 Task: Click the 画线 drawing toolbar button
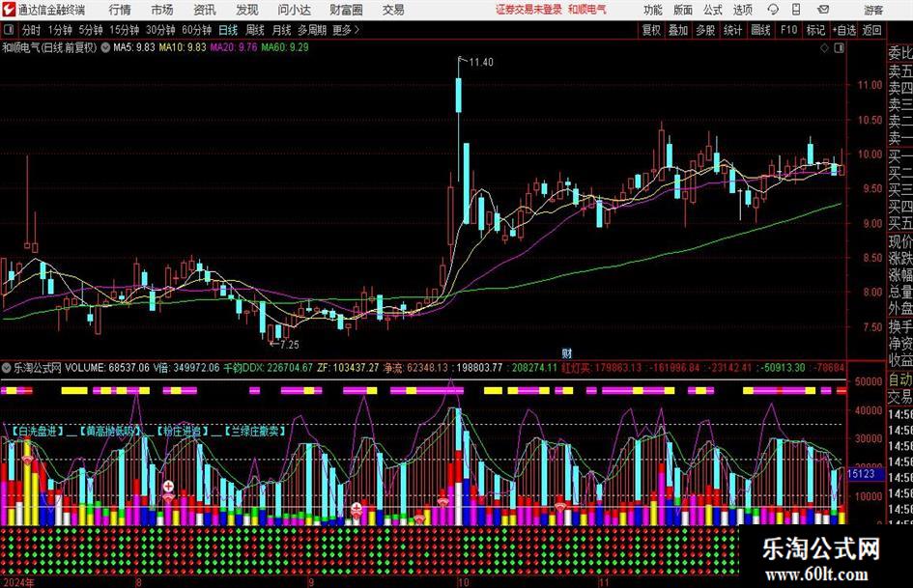(x=760, y=30)
